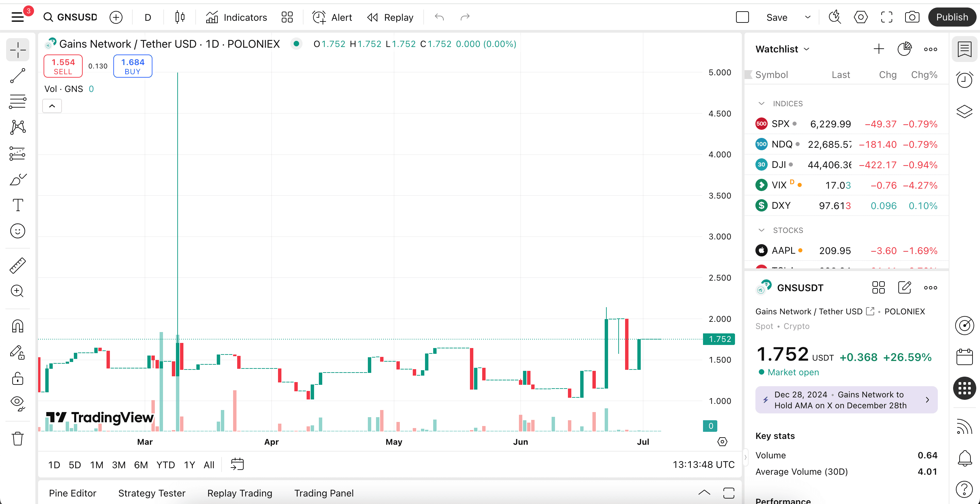Image resolution: width=980 pixels, height=504 pixels.
Task: Open the Replay Trading tab
Action: click(x=240, y=493)
